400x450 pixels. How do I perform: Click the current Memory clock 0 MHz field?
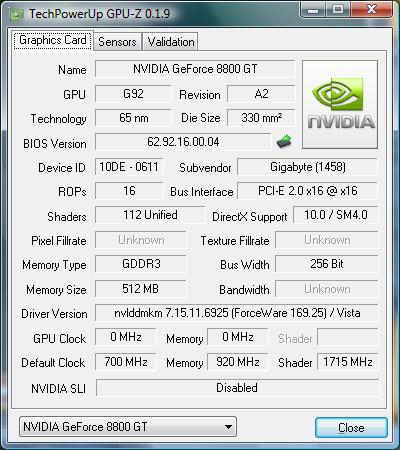point(238,337)
